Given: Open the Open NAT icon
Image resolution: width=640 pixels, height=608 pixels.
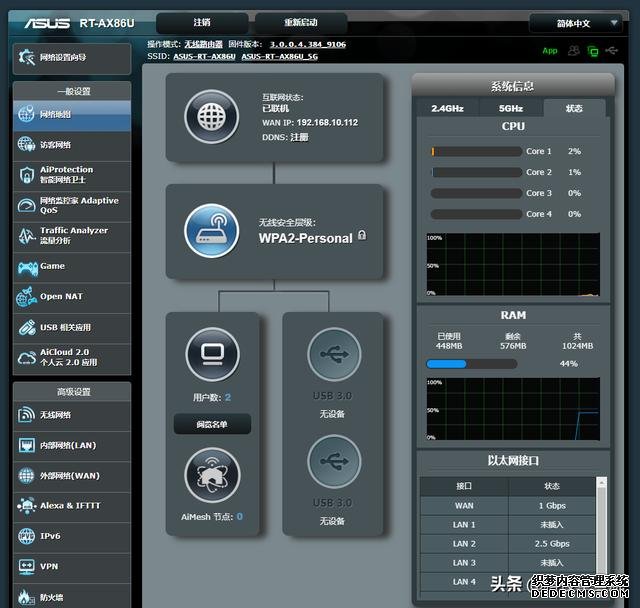Looking at the screenshot, I should (x=27, y=297).
